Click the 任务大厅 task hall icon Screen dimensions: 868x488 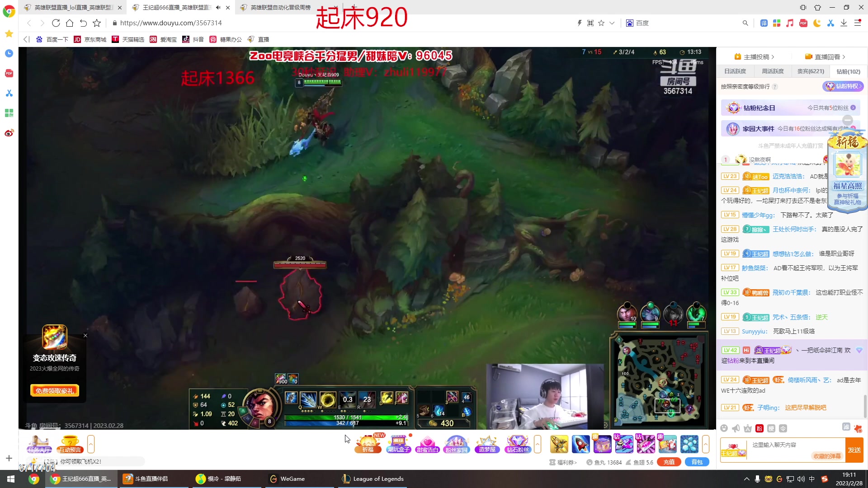pos(39,444)
